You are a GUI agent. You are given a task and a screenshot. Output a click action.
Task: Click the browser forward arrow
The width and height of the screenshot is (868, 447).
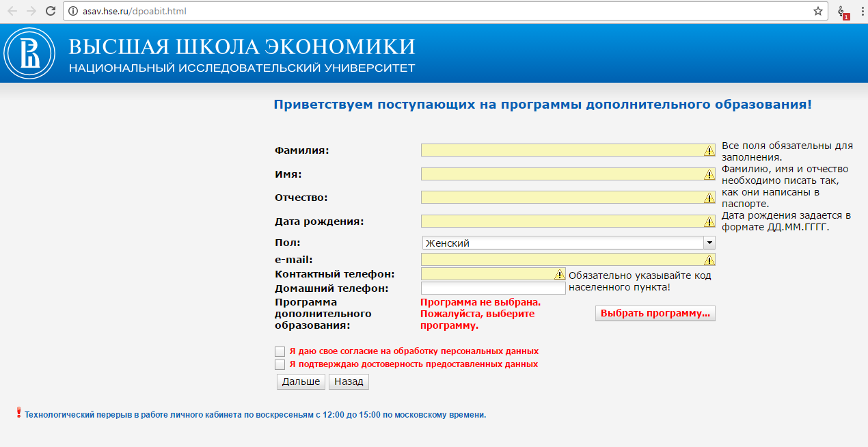pyautogui.click(x=31, y=11)
